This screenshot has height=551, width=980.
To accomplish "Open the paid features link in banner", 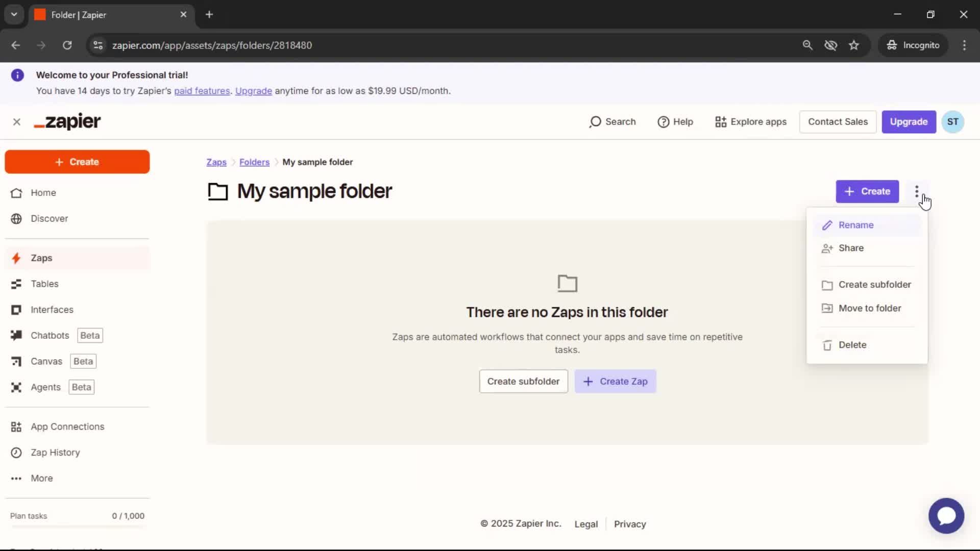I will coord(202,91).
